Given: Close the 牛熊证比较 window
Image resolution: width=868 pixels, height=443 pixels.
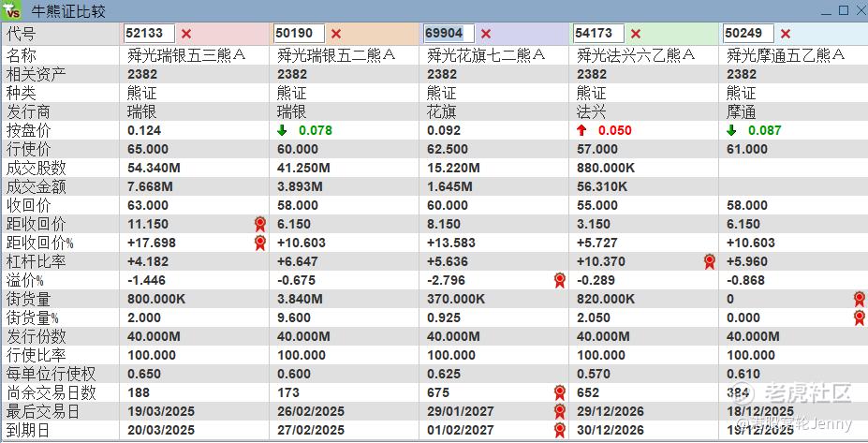Looking at the screenshot, I should coord(861,10).
